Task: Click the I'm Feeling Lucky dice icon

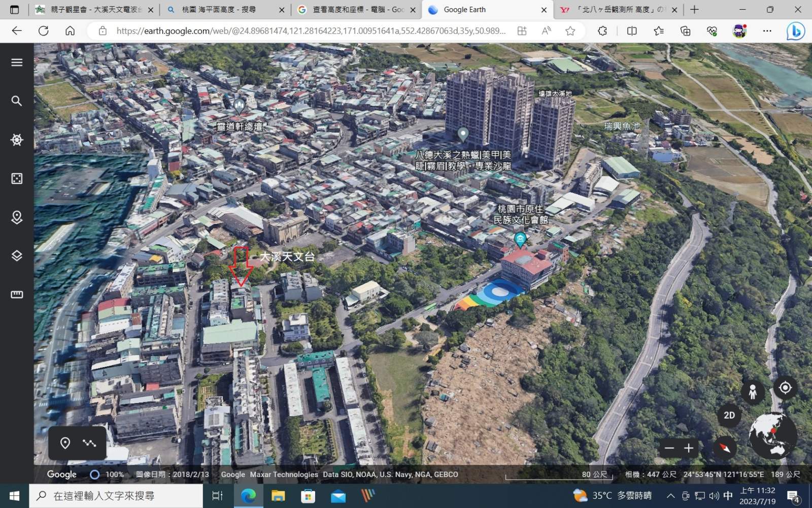Action: point(17,178)
